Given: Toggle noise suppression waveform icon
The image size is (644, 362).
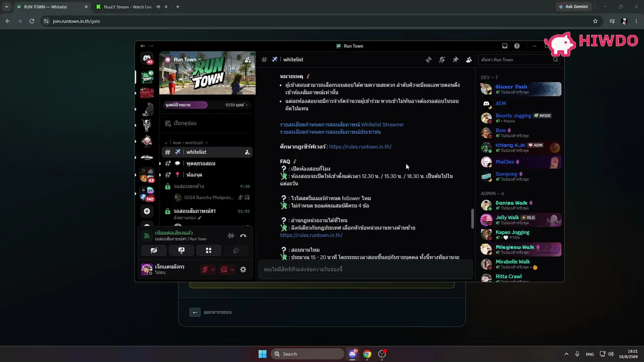Looking at the screenshot, I should [231, 236].
